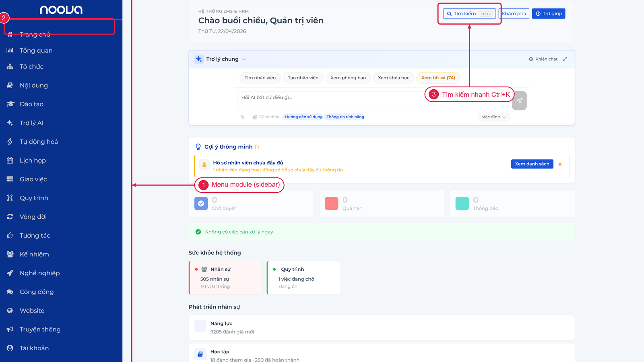Click the NOOVA logo
The height and width of the screenshot is (362, 644).
pos(61,10)
